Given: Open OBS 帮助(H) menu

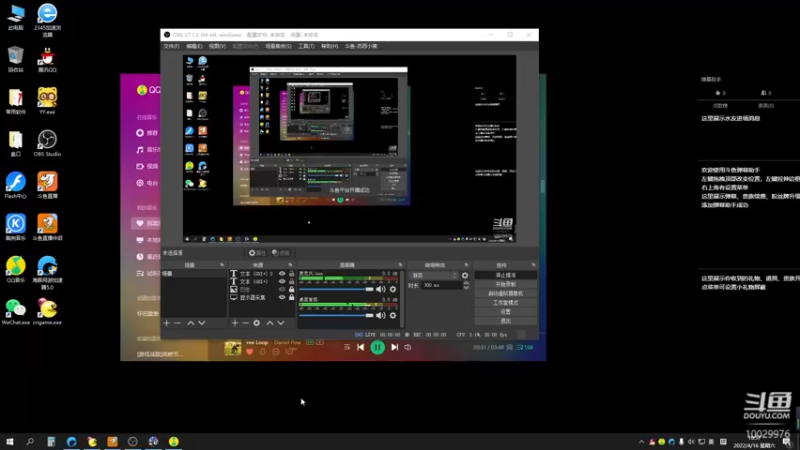Looking at the screenshot, I should (x=330, y=46).
